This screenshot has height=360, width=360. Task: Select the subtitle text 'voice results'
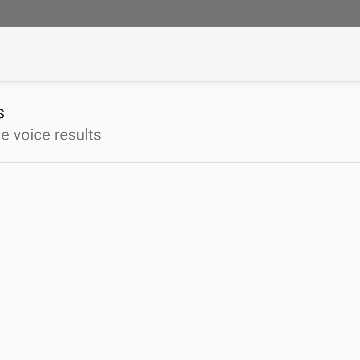(57, 135)
